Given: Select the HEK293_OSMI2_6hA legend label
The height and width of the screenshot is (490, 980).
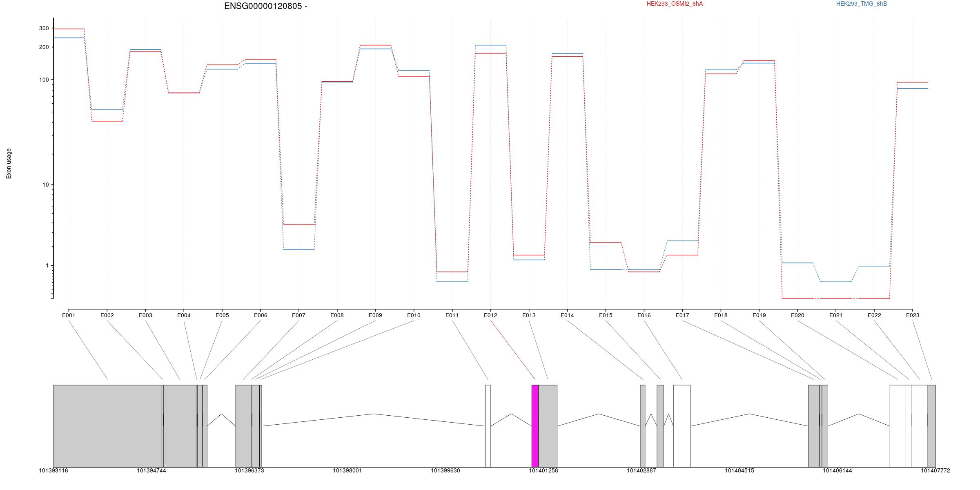Looking at the screenshot, I should click(675, 4).
